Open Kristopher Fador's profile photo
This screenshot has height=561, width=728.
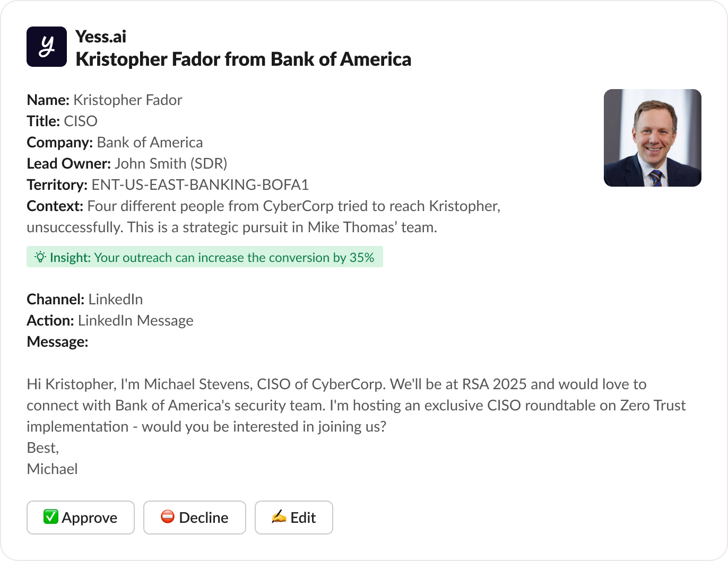click(652, 138)
